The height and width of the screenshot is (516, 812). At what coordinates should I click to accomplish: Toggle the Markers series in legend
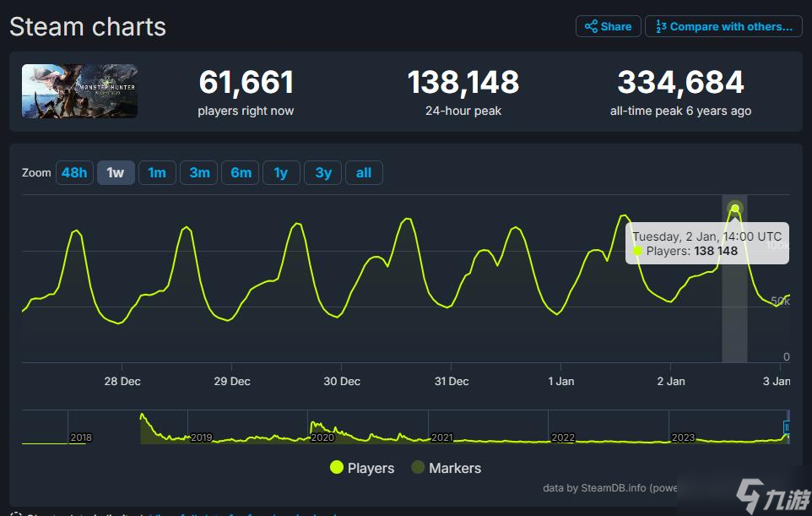[446, 468]
